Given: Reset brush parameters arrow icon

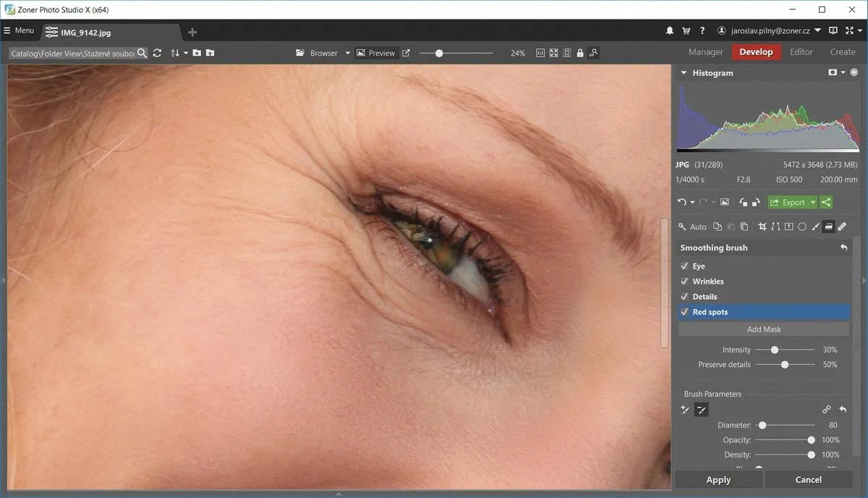Looking at the screenshot, I should [x=843, y=410].
